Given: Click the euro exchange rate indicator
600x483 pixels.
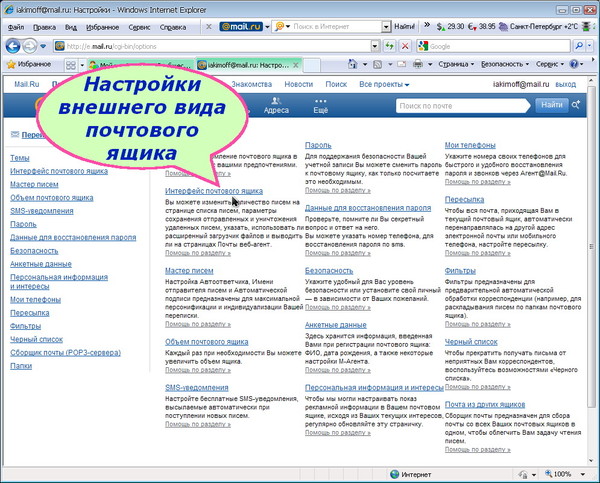Looking at the screenshot, I should tap(482, 26).
